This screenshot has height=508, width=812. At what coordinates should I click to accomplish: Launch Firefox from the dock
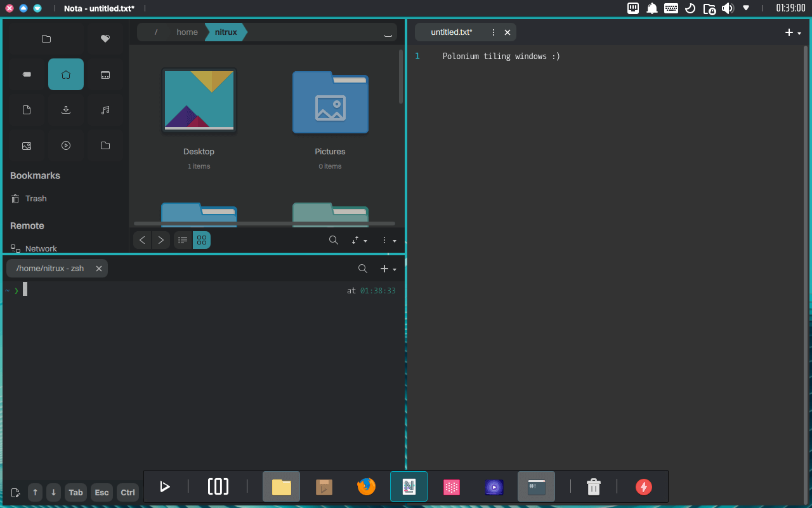click(366, 486)
